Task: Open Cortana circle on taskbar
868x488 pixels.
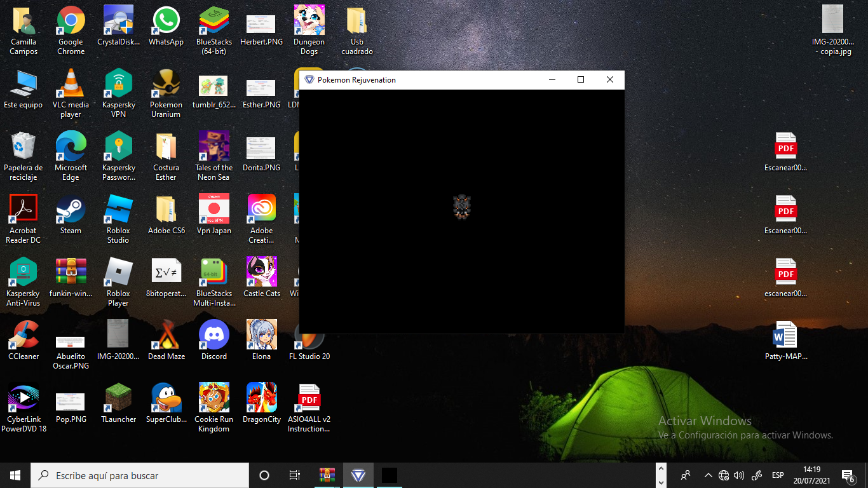Action: pos(264,475)
